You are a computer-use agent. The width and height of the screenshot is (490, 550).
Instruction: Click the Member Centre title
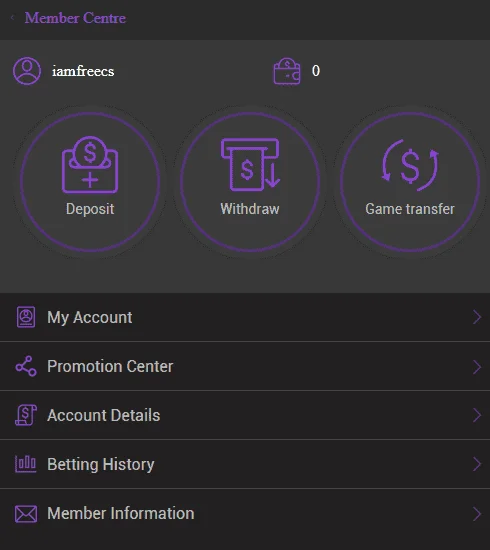(x=75, y=18)
